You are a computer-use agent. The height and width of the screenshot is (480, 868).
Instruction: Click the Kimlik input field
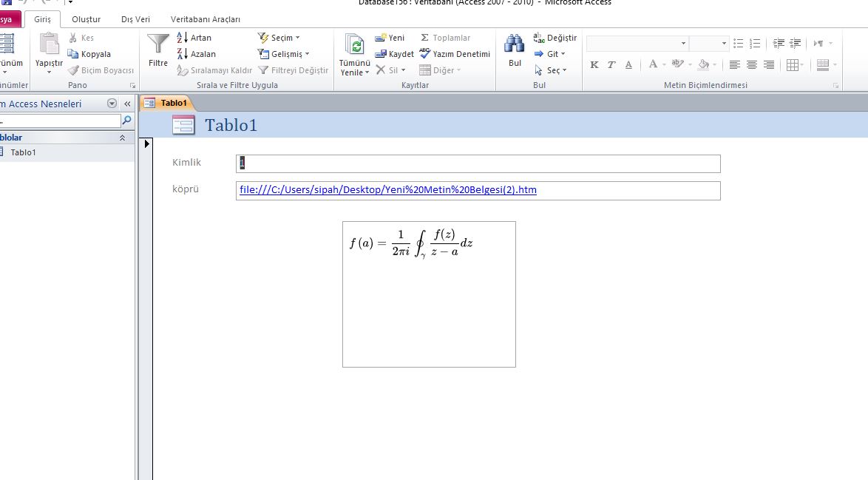click(478, 163)
